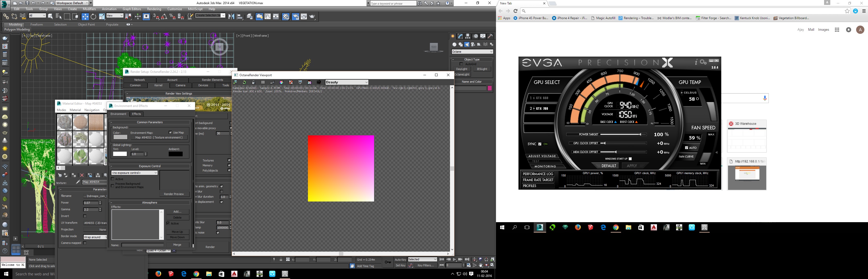Pause rendering in the OctaneRender Viewport
This screenshot has height=279, width=868.
[x=263, y=82]
